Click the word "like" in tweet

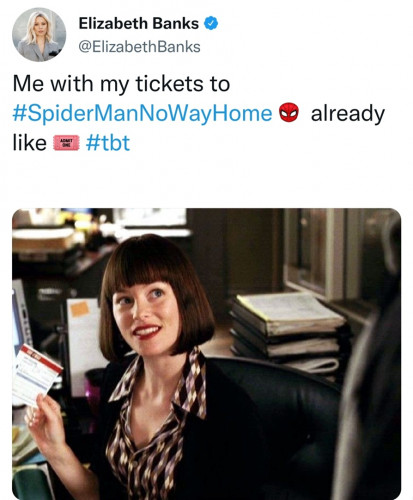tap(30, 143)
